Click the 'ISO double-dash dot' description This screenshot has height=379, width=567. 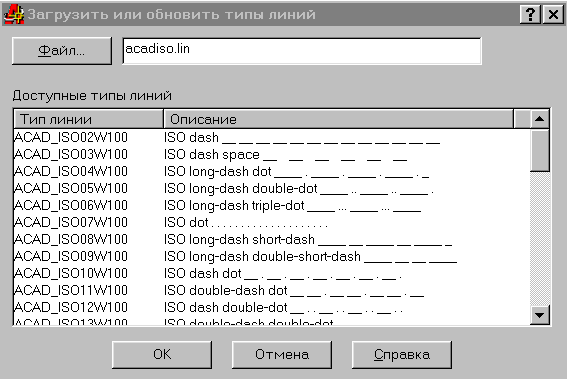[x=294, y=291]
